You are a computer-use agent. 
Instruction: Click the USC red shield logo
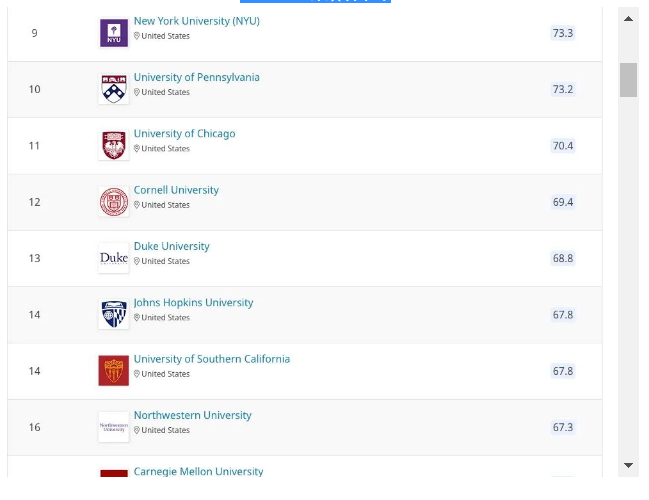114,370
